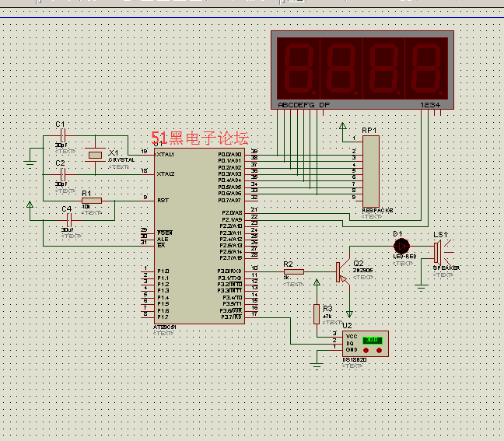Select resistor R2 body

pyautogui.click(x=294, y=272)
